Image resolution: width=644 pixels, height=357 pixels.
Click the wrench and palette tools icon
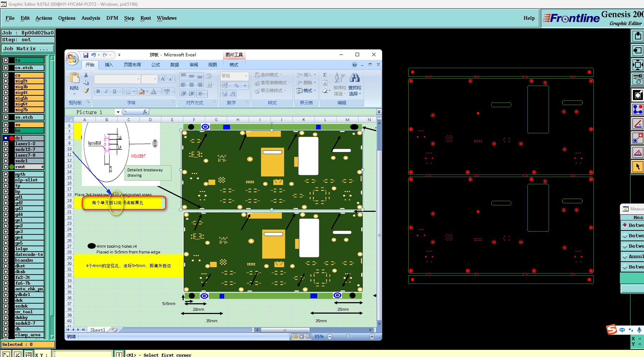pyautogui.click(x=638, y=79)
